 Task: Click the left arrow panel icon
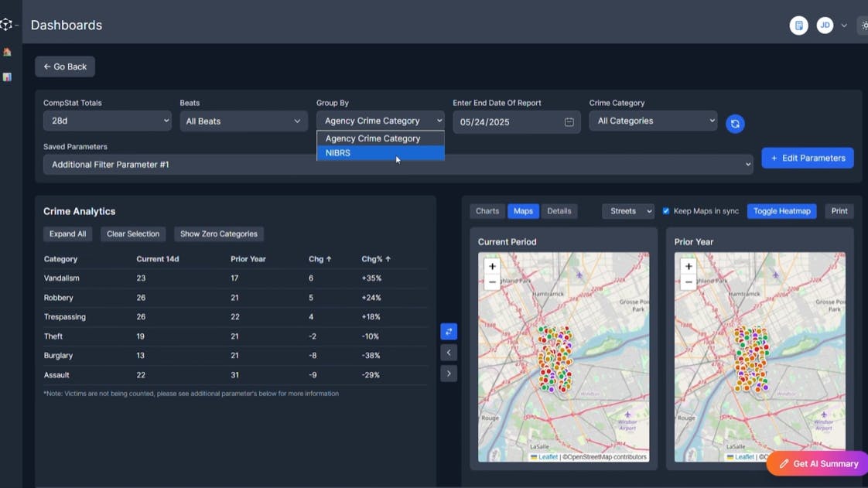[449, 353]
